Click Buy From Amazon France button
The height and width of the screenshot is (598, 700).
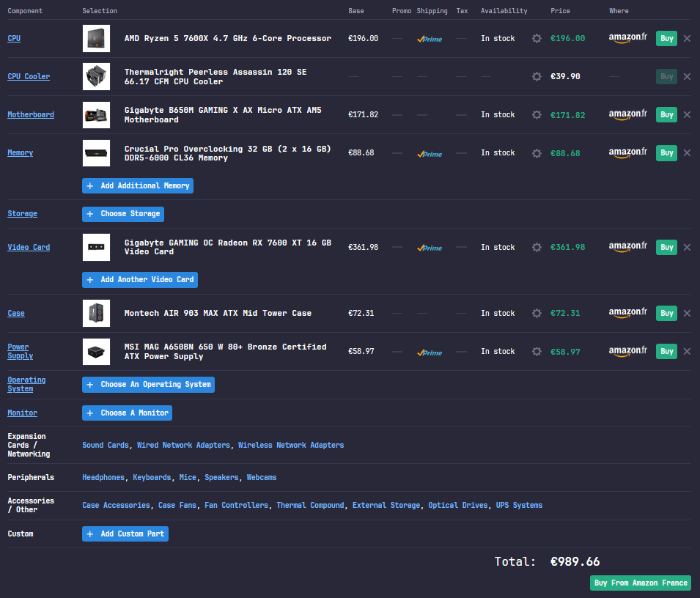point(641,583)
